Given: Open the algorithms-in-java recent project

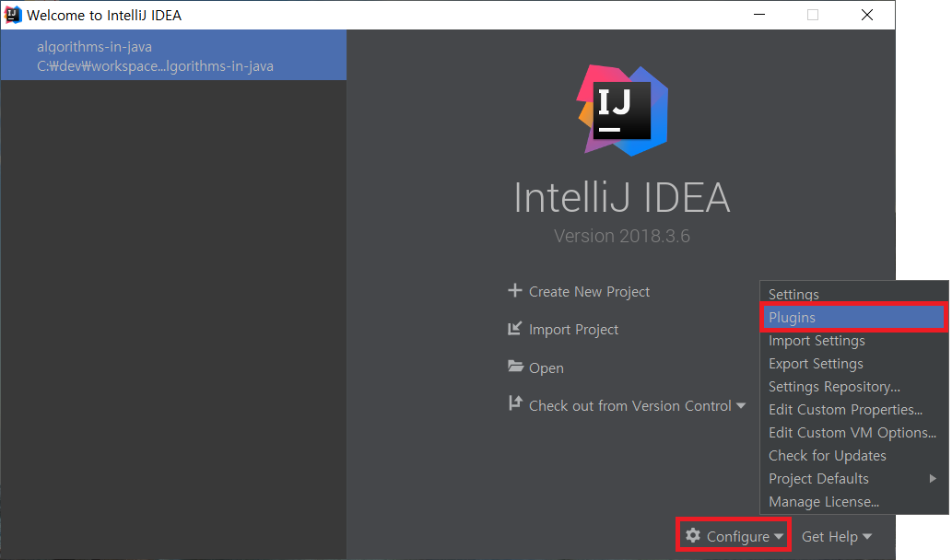Looking at the screenshot, I should coord(173,55).
